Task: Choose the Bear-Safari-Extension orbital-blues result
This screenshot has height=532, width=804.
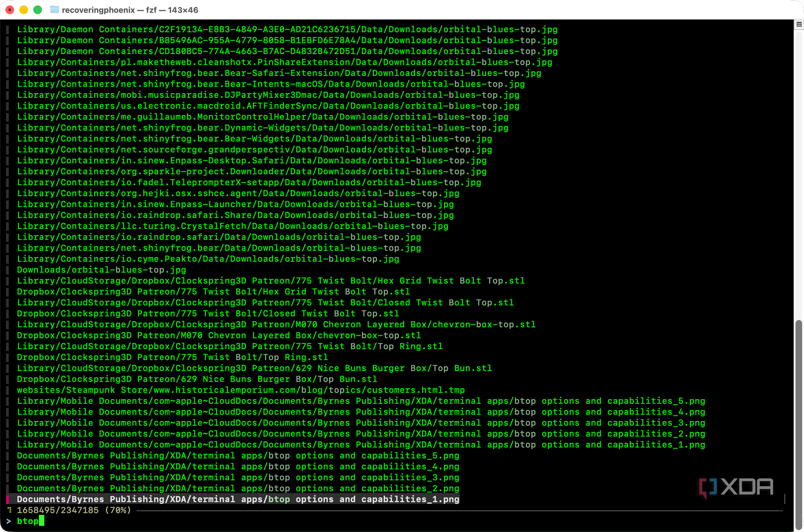Action: coord(279,73)
